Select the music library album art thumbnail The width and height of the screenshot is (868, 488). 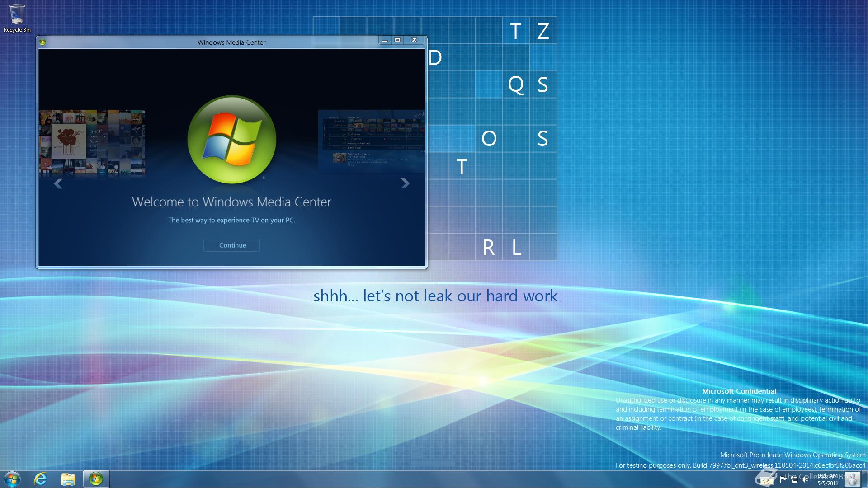[92, 142]
